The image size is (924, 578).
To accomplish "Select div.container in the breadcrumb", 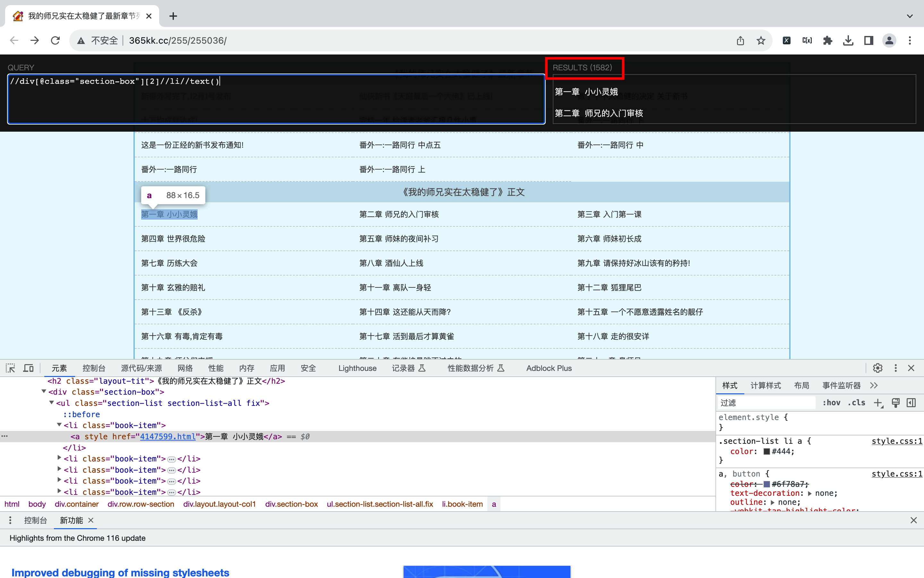I will click(77, 504).
